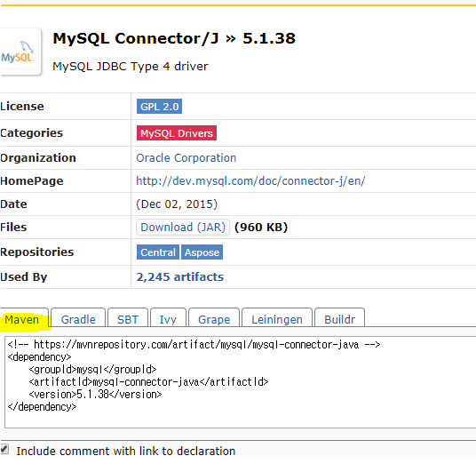
Task: Click the HomePage row label
Action: coord(32,181)
